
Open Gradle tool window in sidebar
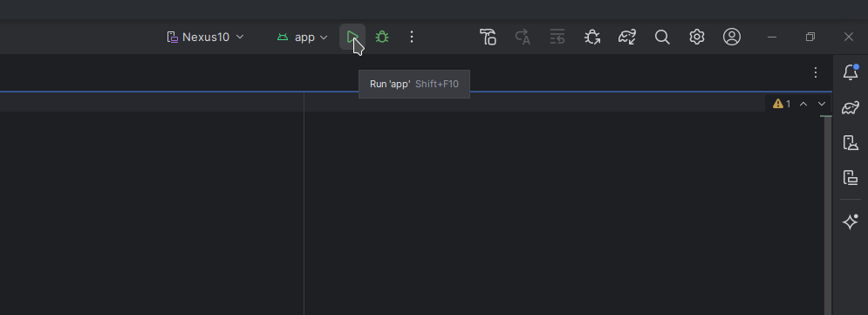851,107
